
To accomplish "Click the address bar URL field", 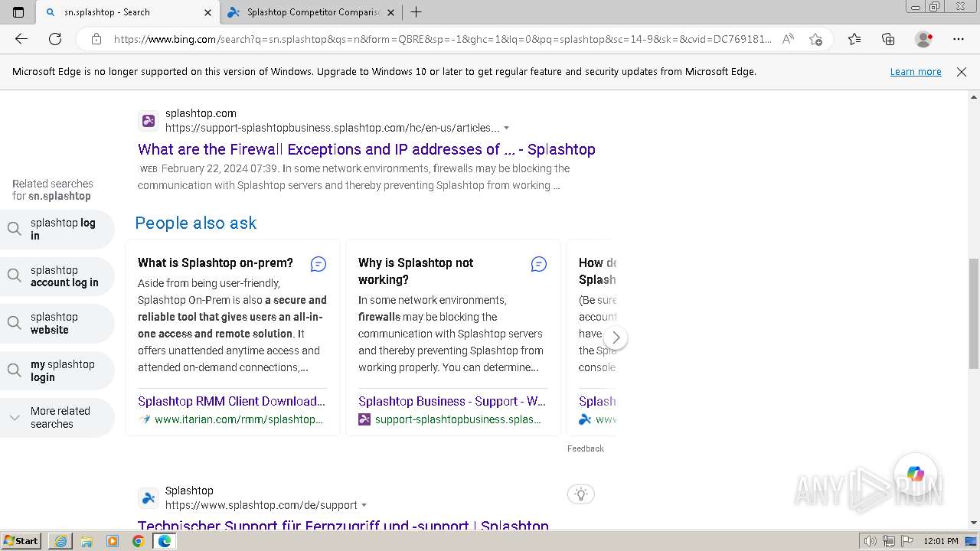I will coord(443,39).
